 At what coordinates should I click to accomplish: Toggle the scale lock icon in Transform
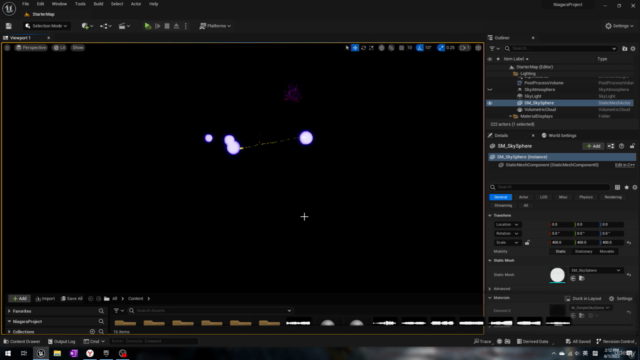(x=527, y=242)
